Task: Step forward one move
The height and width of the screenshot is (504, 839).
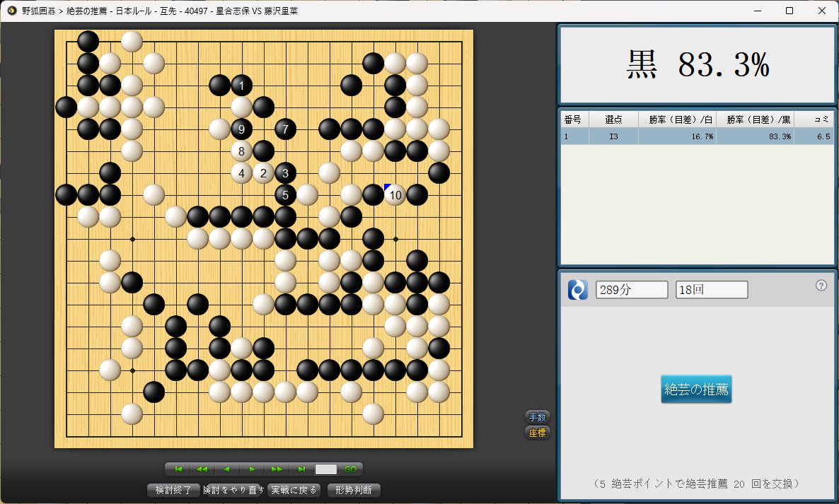Action: [x=251, y=469]
